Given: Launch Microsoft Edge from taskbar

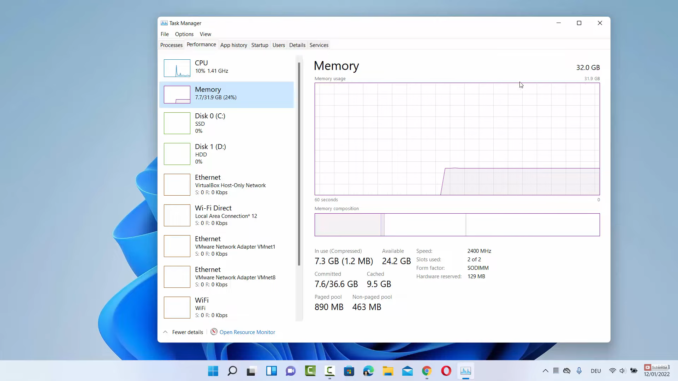Looking at the screenshot, I should click(x=368, y=371).
